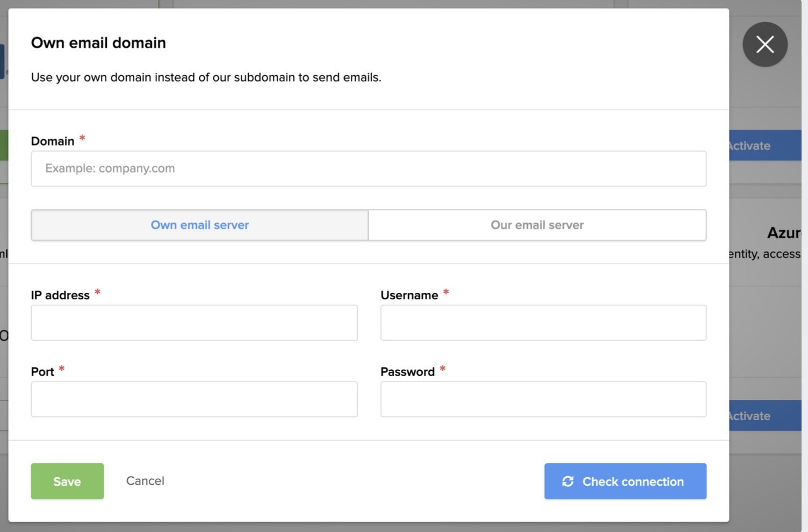Click the Port label text
Image resolution: width=808 pixels, height=532 pixels.
pos(42,372)
